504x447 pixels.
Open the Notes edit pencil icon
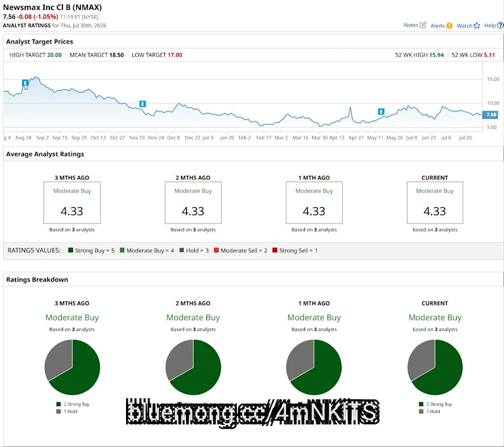(x=423, y=25)
